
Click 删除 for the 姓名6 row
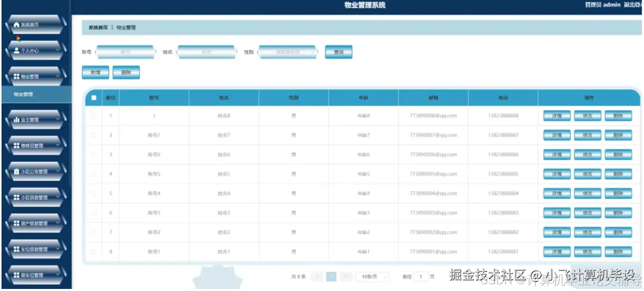click(x=618, y=155)
